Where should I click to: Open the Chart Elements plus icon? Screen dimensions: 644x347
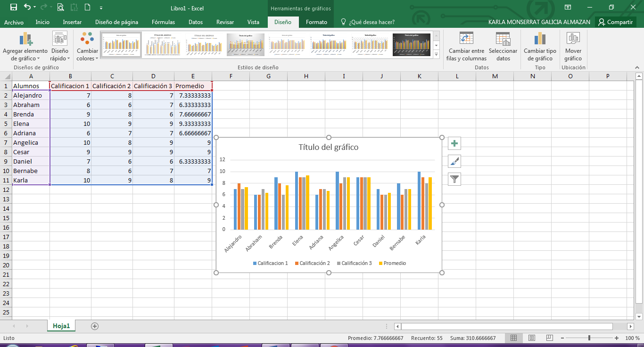click(454, 143)
